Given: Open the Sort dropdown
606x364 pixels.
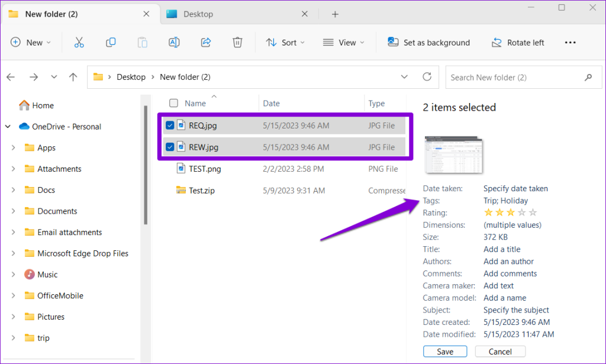Looking at the screenshot, I should point(285,43).
